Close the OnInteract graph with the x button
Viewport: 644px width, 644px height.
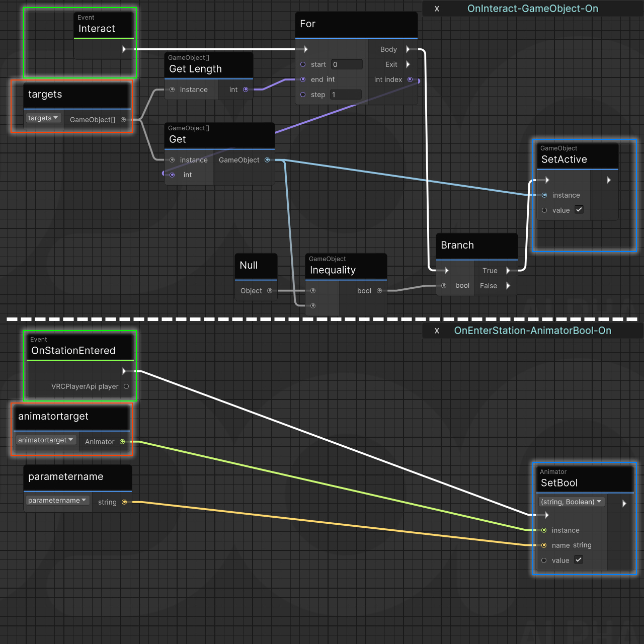click(x=437, y=9)
